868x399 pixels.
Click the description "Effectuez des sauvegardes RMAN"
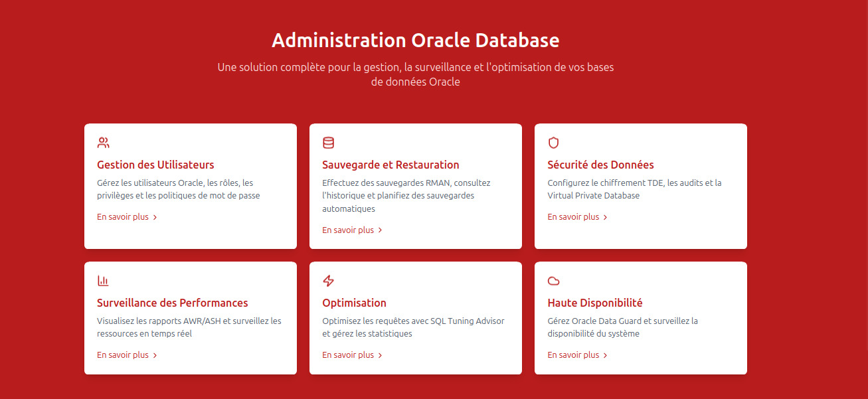406,196
